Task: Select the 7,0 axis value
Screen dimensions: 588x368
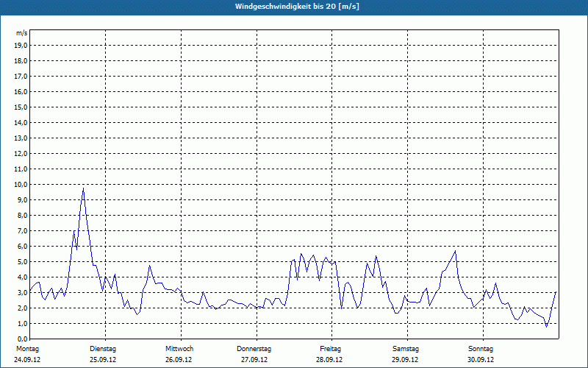Action: click(23, 230)
